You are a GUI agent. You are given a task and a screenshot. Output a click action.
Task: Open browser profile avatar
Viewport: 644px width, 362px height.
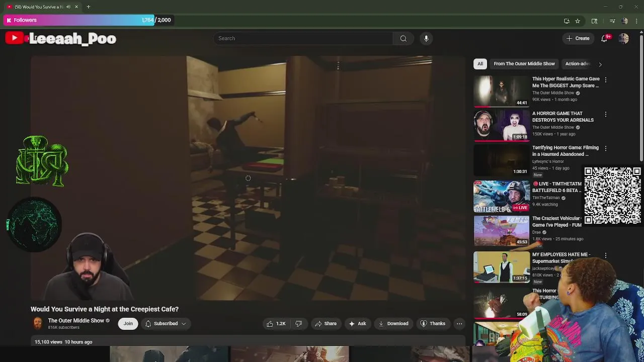(625, 21)
